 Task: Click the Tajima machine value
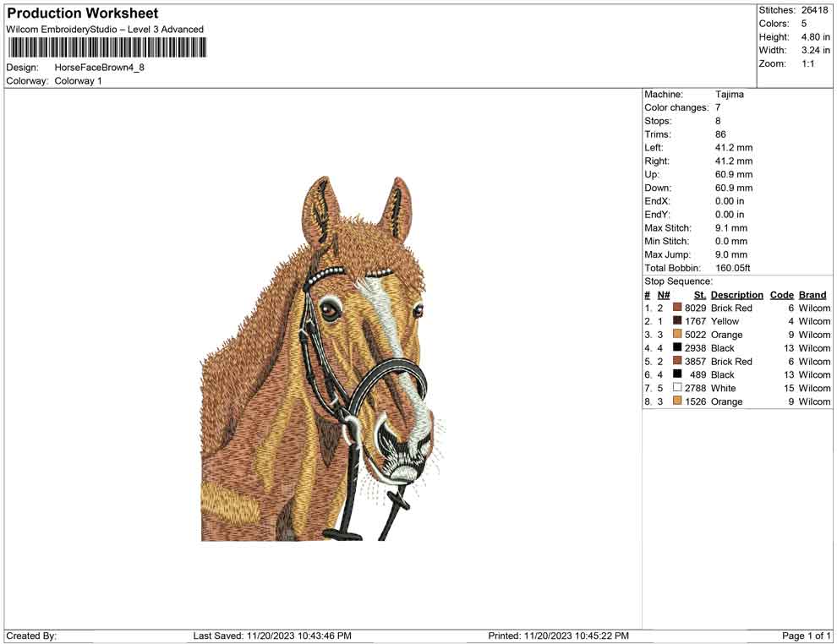tap(729, 95)
